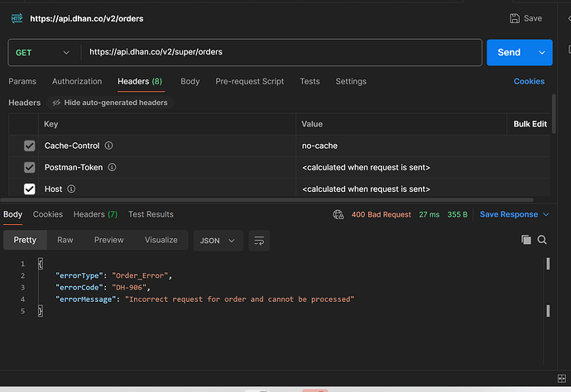The width and height of the screenshot is (571, 392).
Task: Uncheck the Postman-Token header checkbox
Action: [30, 167]
